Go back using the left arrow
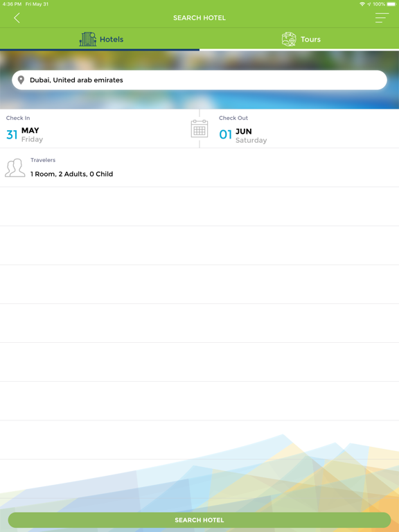399x532 pixels. pos(17,18)
